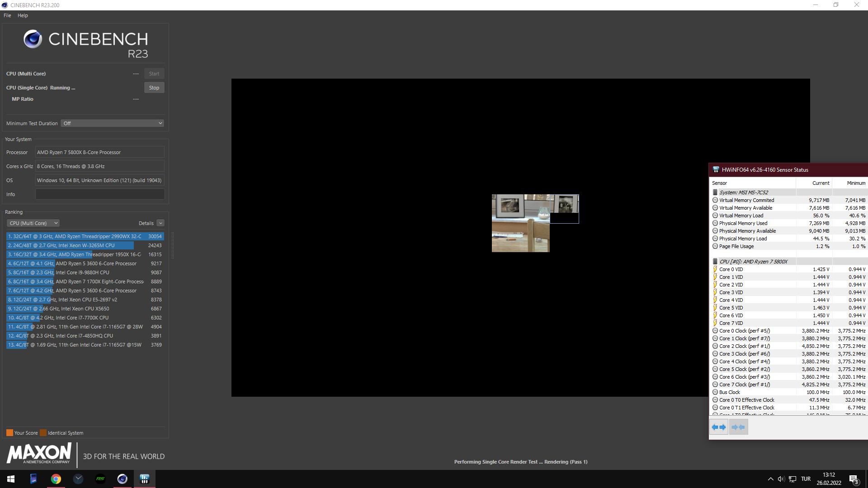
Task: Open the HWiNFO taskbar icon
Action: 145,479
